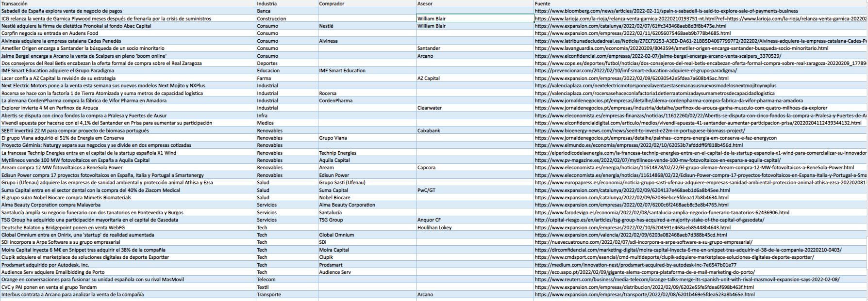Click the 'Proyecto Géminis: Naturgy' transaction cell
The height and width of the screenshot is (301, 868).
(x=128, y=145)
